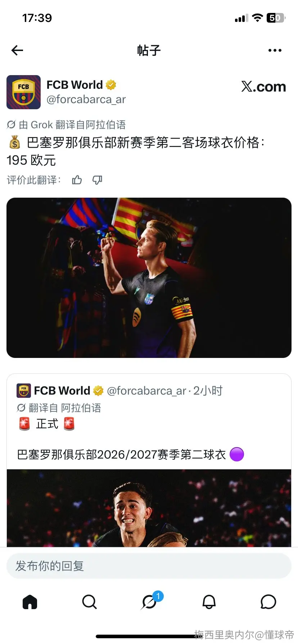Go to the Home tab
This screenshot has width=298, height=644.
point(30,602)
